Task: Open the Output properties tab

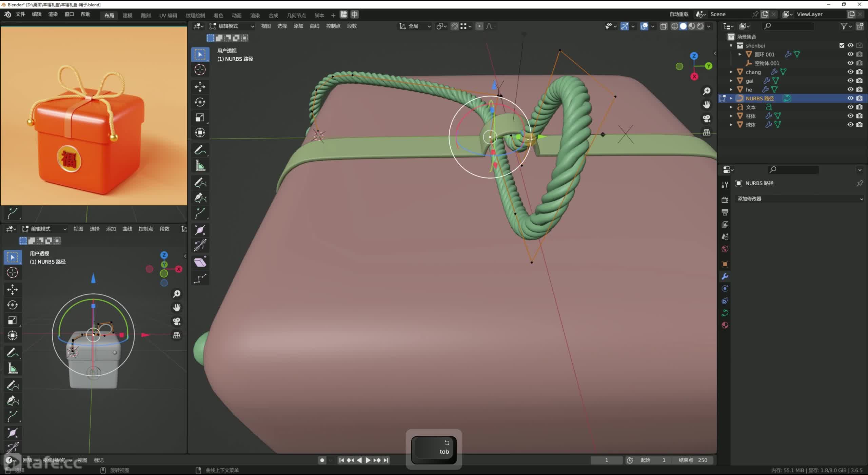Action: click(725, 212)
